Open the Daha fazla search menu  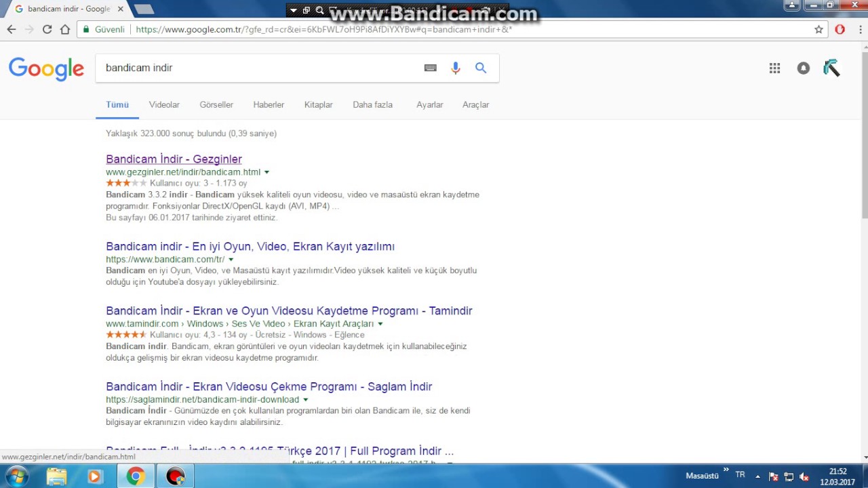[372, 104]
